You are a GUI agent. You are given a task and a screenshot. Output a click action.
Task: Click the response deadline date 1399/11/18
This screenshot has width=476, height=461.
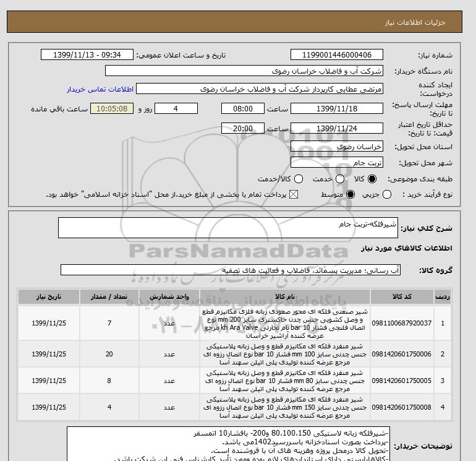point(337,108)
